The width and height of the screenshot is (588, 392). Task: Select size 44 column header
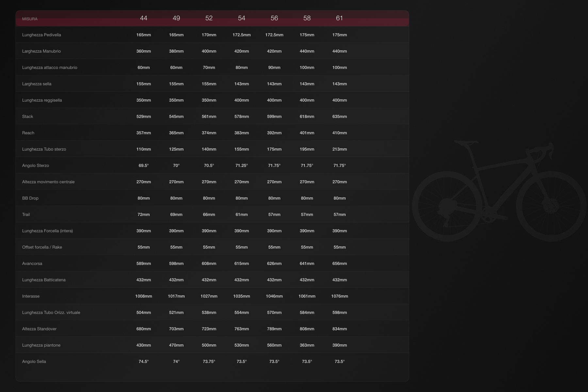(144, 19)
